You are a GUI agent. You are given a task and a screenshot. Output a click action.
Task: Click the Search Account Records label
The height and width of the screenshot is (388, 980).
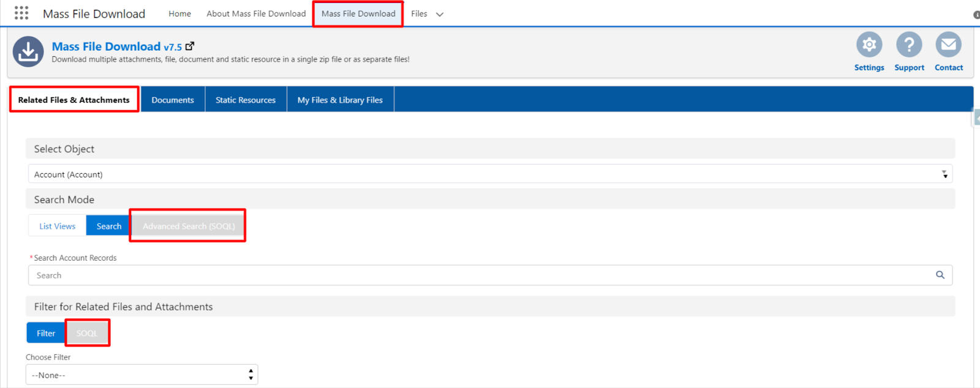coord(75,258)
